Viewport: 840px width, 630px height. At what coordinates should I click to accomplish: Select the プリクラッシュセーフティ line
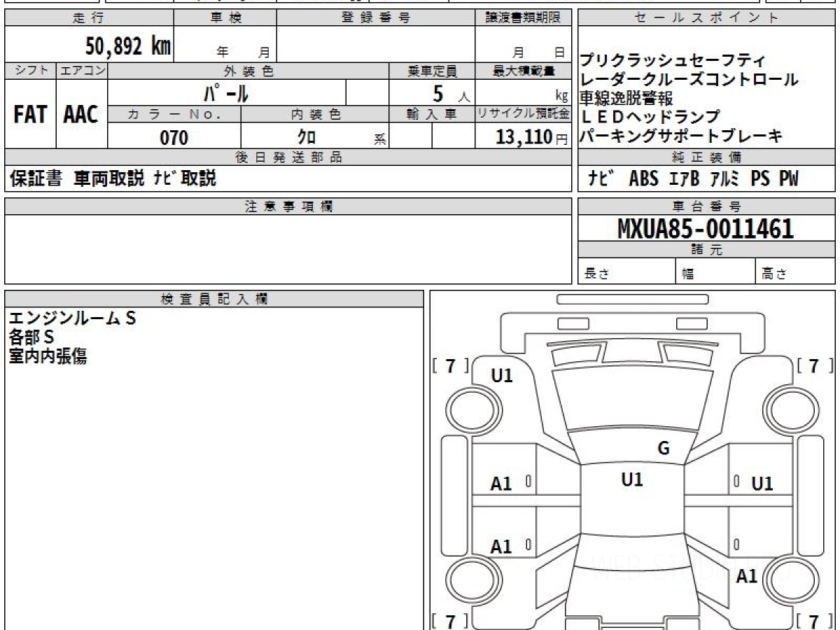pyautogui.click(x=673, y=60)
